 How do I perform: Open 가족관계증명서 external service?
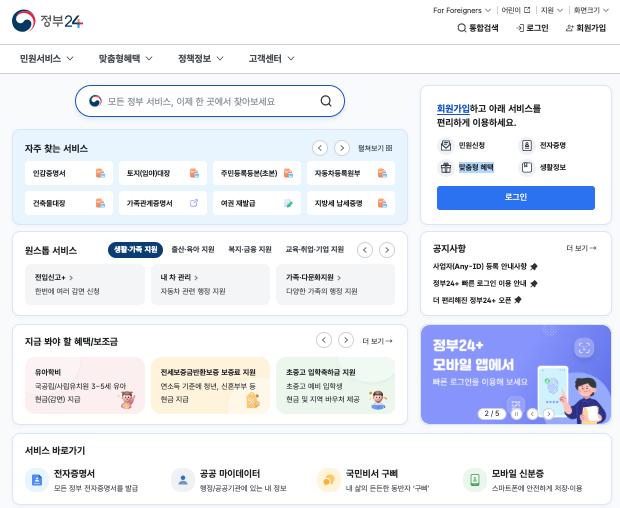click(x=163, y=203)
